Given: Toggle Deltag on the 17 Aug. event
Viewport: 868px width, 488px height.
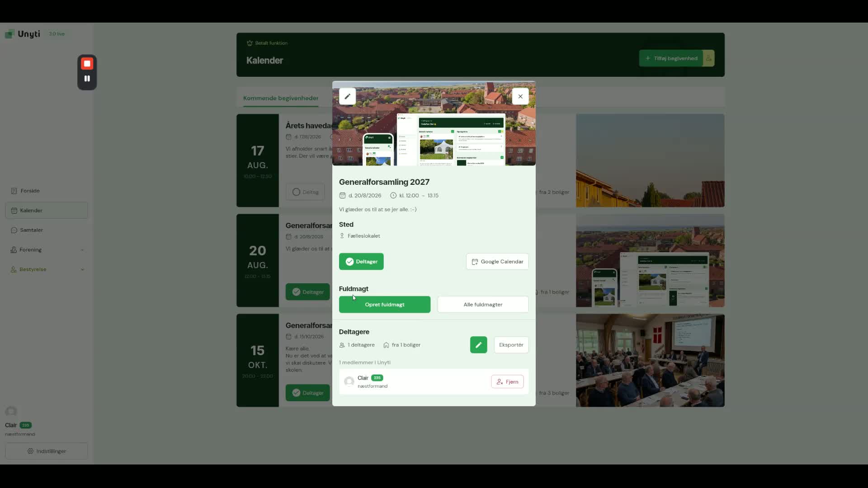Looking at the screenshot, I should 305,192.
